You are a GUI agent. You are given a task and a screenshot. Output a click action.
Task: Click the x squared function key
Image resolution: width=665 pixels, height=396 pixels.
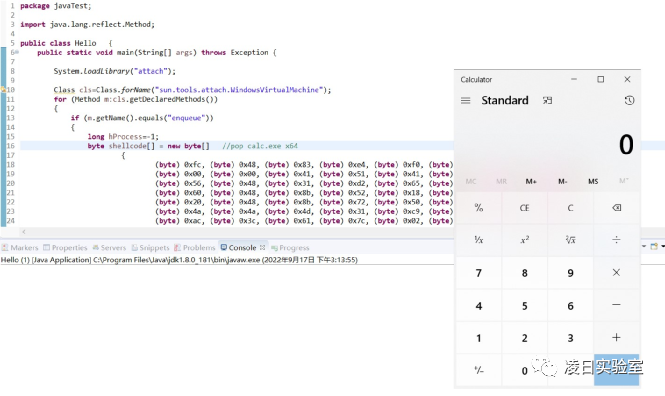(x=525, y=240)
